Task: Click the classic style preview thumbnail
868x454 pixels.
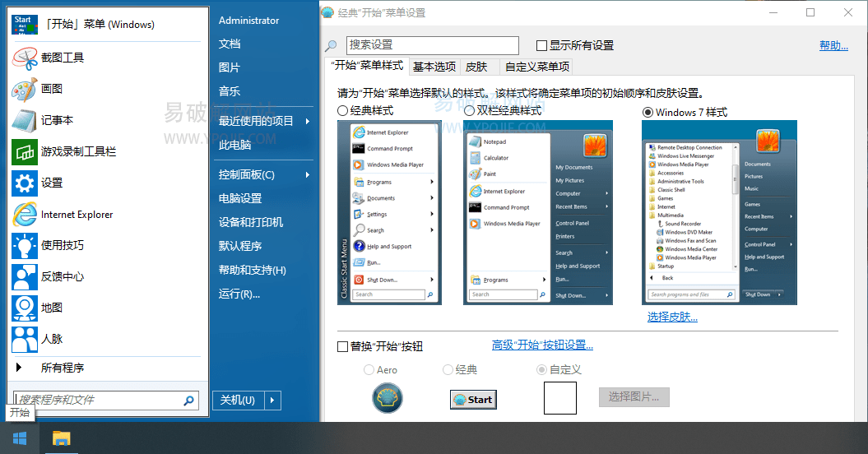Action: 389,212
